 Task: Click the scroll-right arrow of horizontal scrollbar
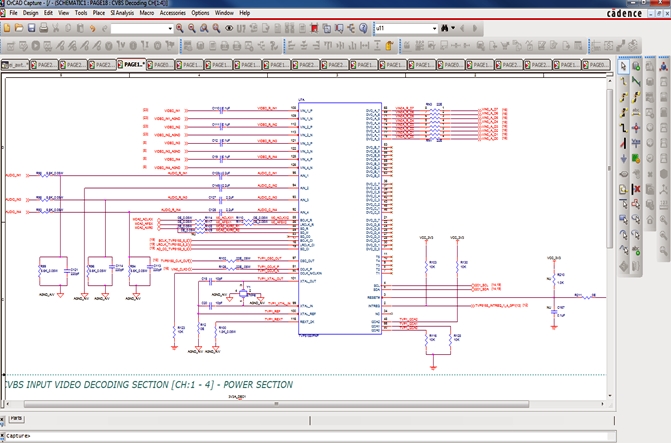(x=603, y=404)
